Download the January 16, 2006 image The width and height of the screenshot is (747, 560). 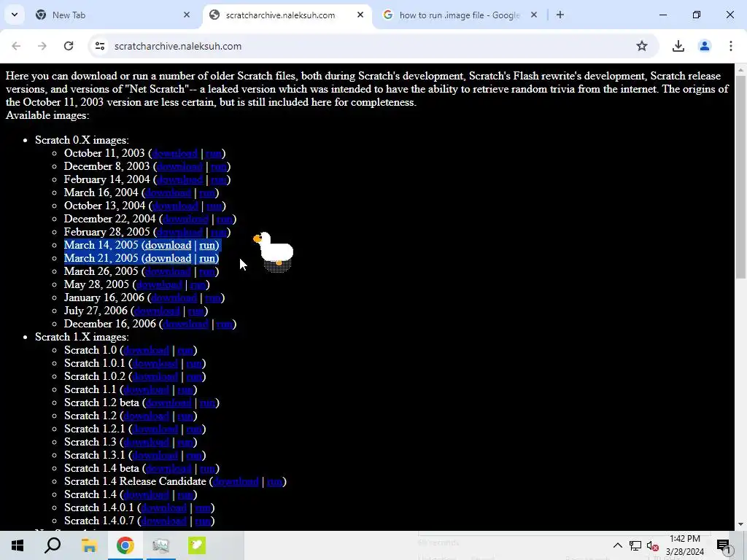tap(174, 297)
